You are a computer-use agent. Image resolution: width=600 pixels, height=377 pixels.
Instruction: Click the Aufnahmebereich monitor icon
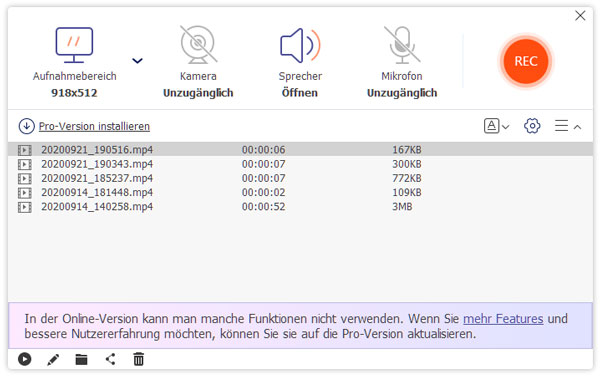tap(74, 45)
